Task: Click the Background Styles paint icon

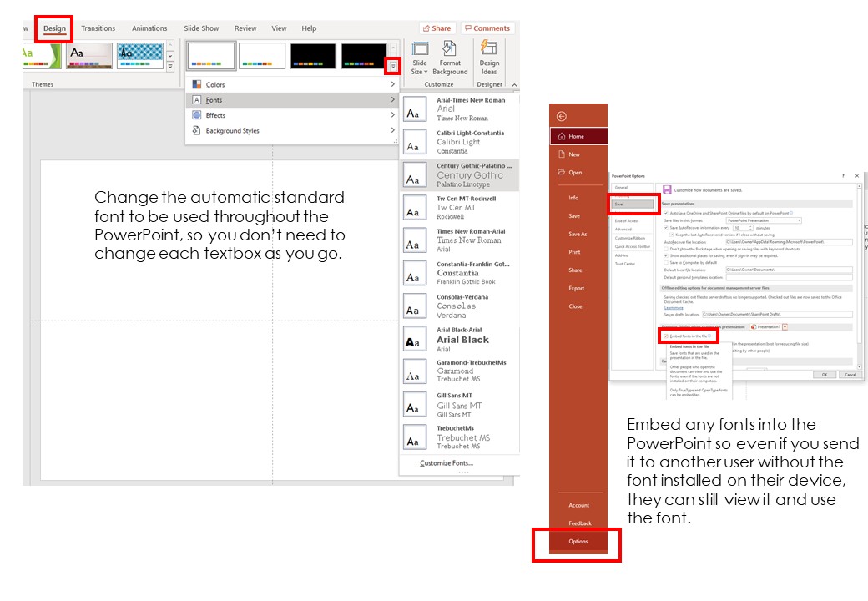Action: 196,130
